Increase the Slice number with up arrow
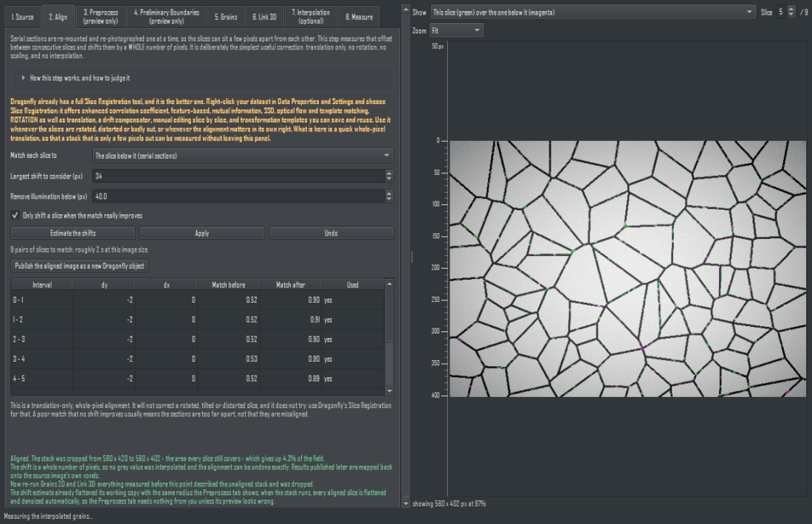The height and width of the screenshot is (524, 812). [791, 9]
